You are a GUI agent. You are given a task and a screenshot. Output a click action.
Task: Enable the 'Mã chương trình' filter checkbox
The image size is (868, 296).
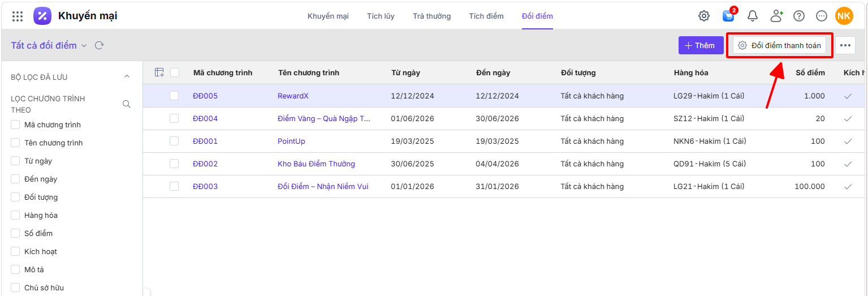(x=15, y=125)
